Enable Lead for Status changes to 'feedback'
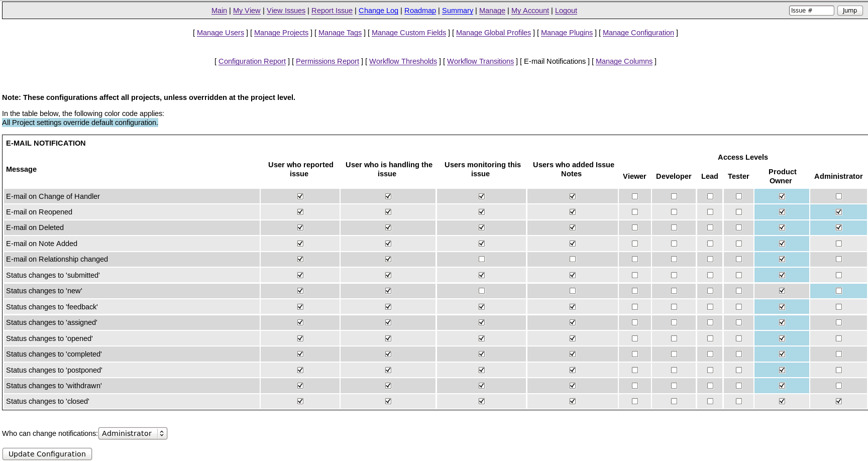868x461 pixels. pos(710,307)
